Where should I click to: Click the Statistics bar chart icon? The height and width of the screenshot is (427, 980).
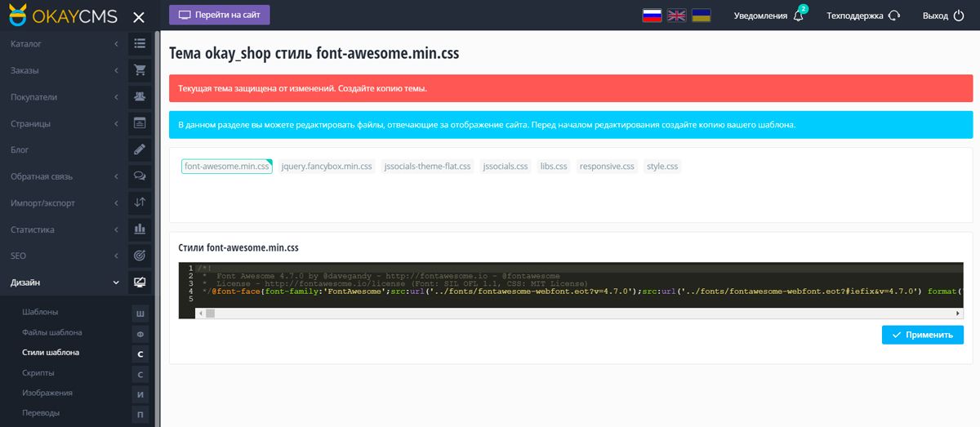pyautogui.click(x=140, y=229)
